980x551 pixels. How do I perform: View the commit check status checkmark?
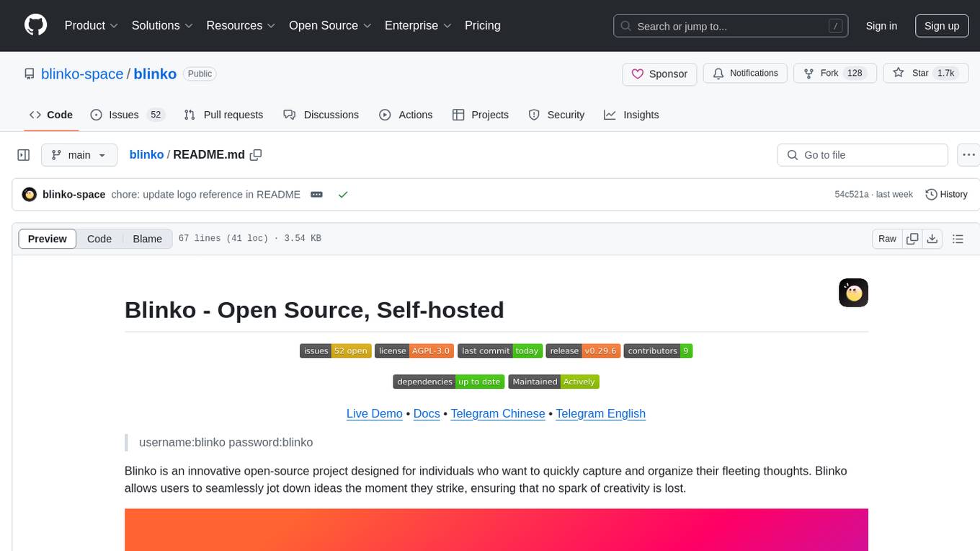(343, 195)
